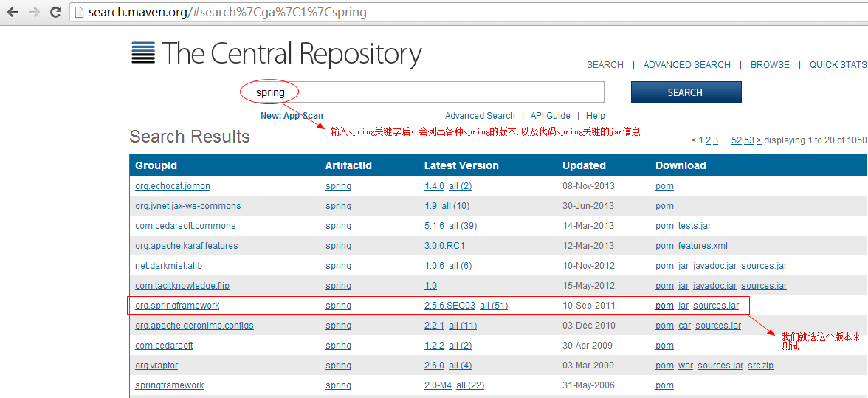Show all (2) versions for org.echocat.jomon
The width and height of the screenshot is (868, 398).
pyautogui.click(x=461, y=186)
